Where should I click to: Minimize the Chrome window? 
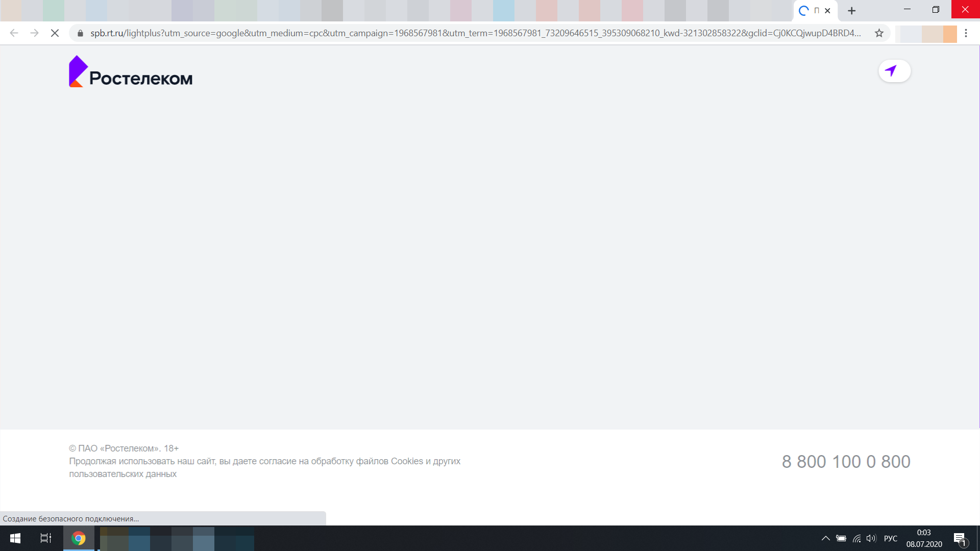(907, 9)
